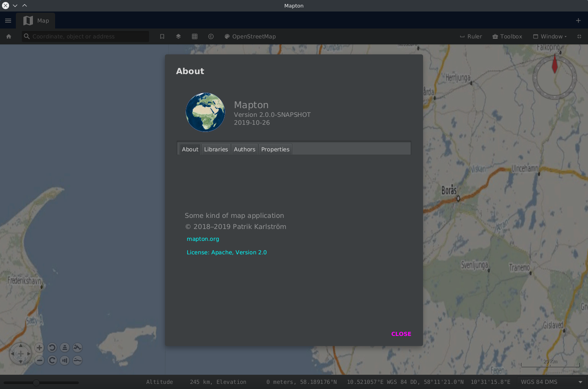Open the grid icon in toolbar
588x389 pixels.
pos(195,36)
